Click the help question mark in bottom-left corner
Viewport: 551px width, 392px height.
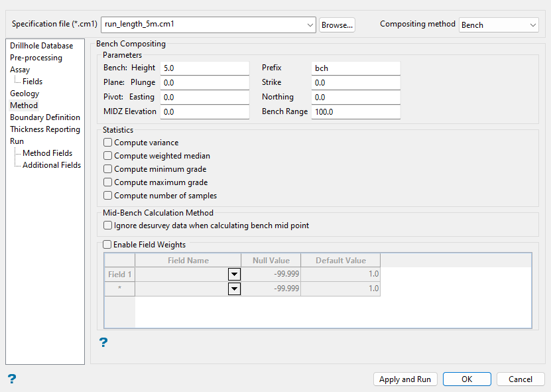[11, 379]
